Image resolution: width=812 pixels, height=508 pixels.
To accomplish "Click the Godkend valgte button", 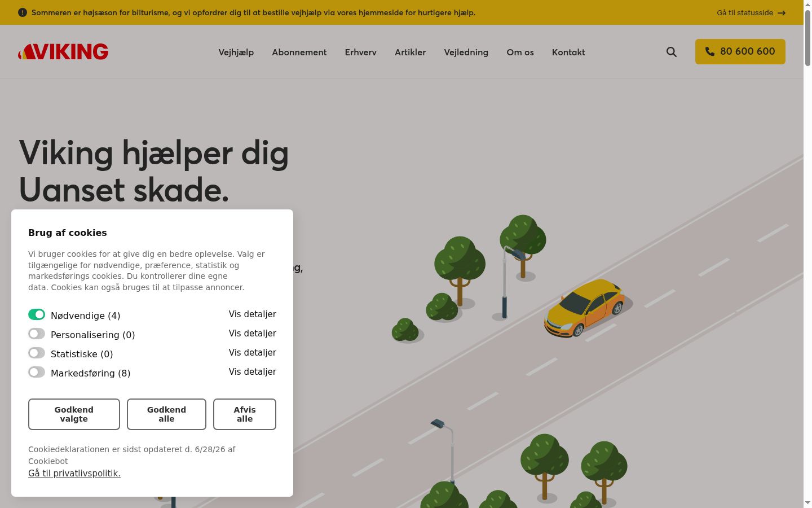I will click(x=74, y=414).
